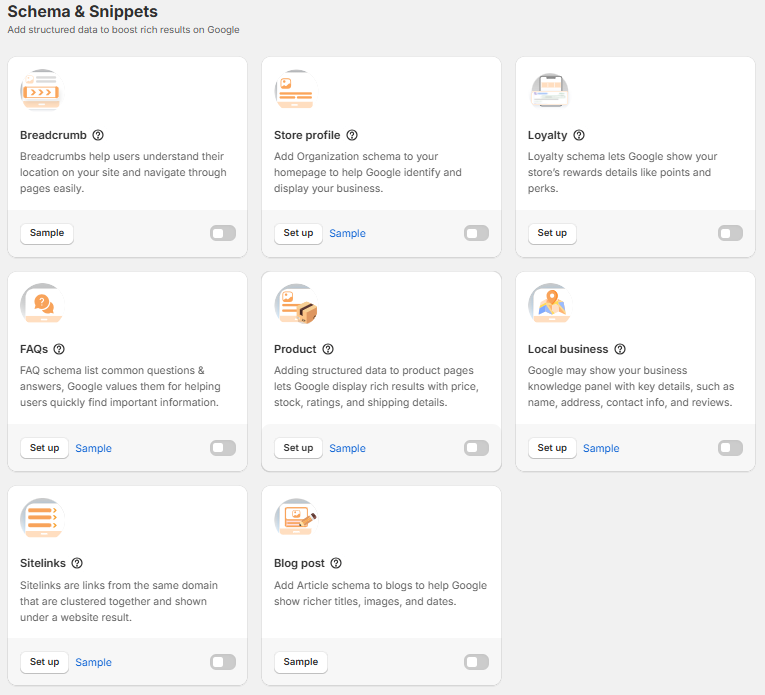Click the question mark icon next to Loyalty
This screenshot has height=695, width=765.
click(x=579, y=135)
